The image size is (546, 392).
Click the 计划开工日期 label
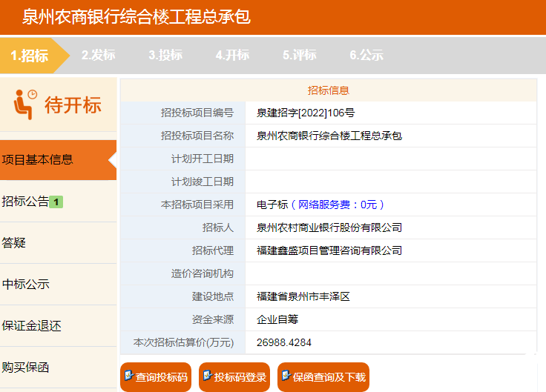click(x=203, y=159)
